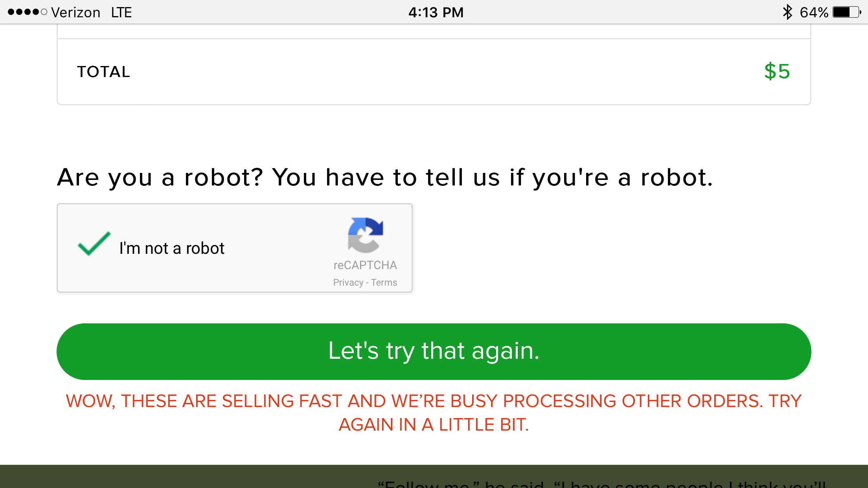Screen dimensions: 868x488
Task: Click the red "selling fast" error message
Action: (434, 413)
